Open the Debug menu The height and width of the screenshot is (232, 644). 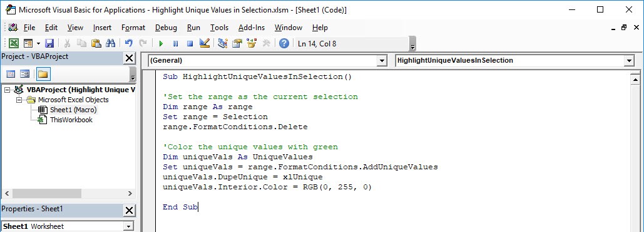click(x=166, y=28)
